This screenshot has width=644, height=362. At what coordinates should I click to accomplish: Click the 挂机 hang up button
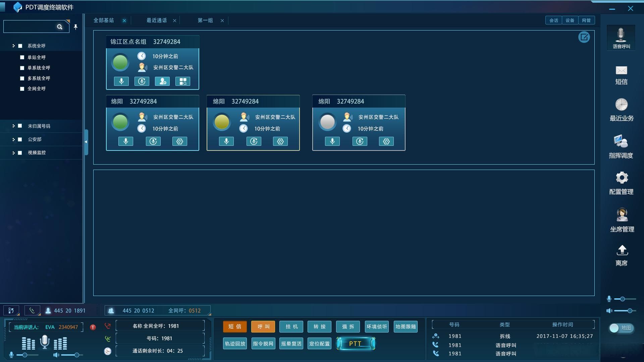pos(291,326)
